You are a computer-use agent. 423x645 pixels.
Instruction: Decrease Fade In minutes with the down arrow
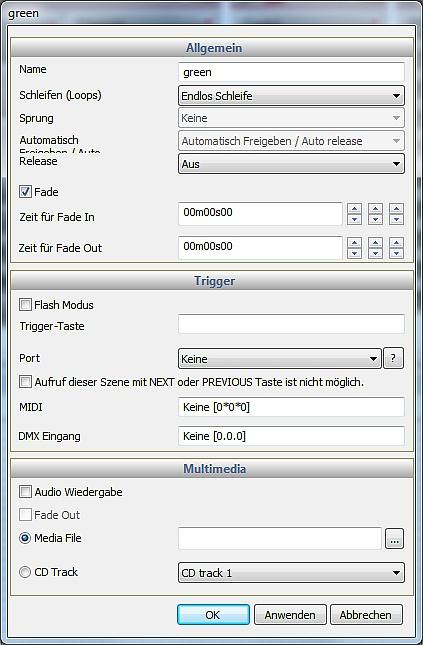[354, 219]
